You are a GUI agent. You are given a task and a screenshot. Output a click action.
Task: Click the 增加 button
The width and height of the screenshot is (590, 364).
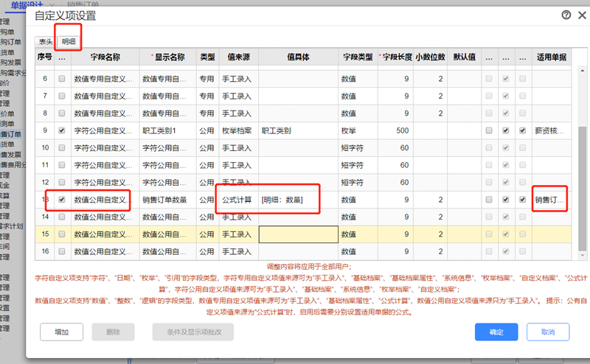[61, 332]
